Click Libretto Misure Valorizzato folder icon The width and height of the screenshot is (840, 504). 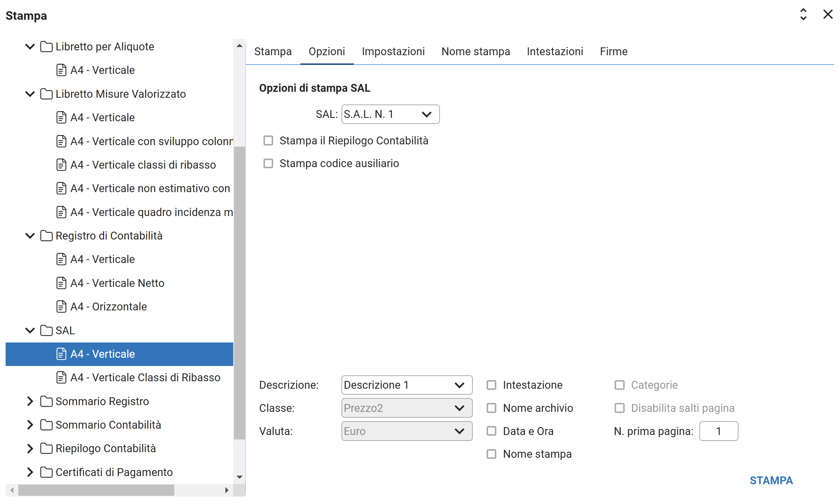[46, 94]
